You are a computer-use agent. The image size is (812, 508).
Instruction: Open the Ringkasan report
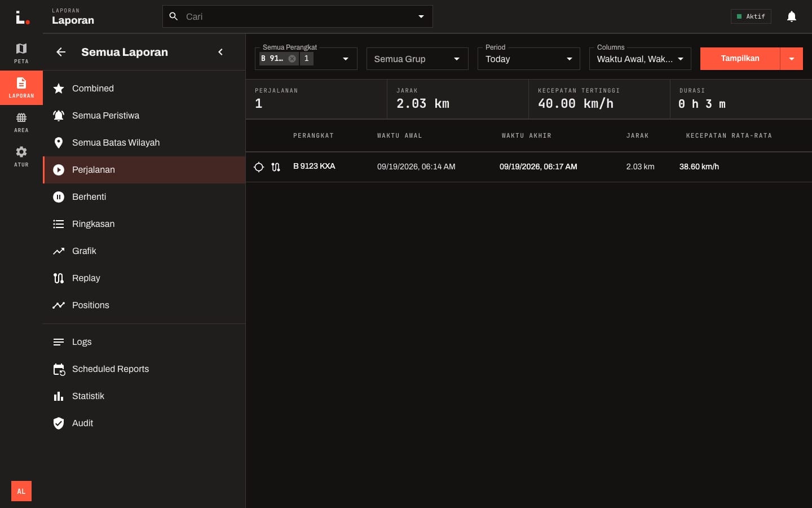pyautogui.click(x=144, y=224)
